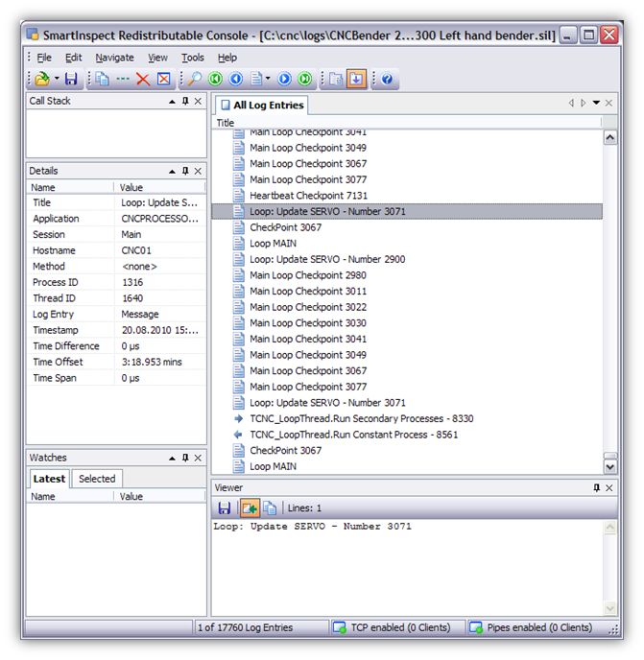Click the log list scrollbar down arrow
The image size is (644, 660).
point(610,466)
